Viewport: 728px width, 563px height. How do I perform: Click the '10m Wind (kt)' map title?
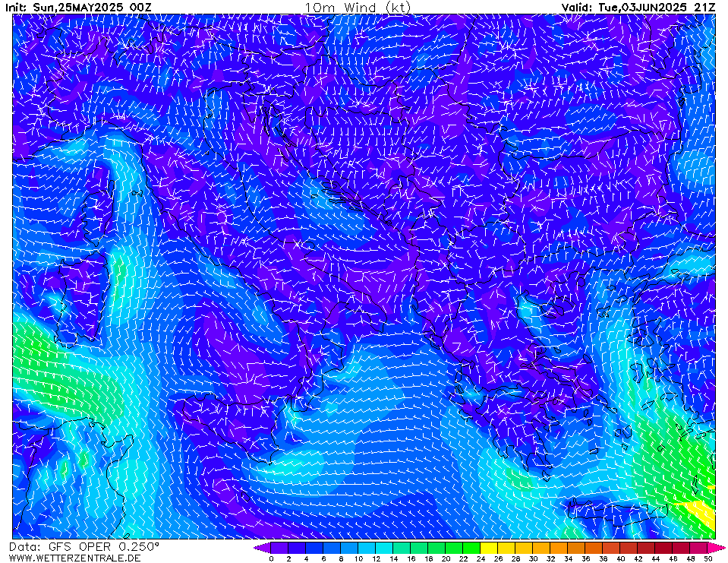tap(358, 8)
